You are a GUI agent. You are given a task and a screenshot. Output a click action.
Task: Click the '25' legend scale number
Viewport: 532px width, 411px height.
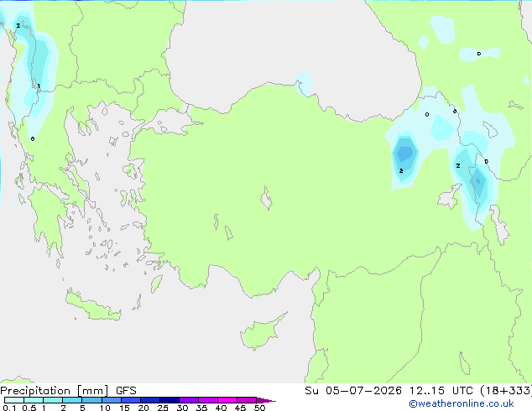163,408
